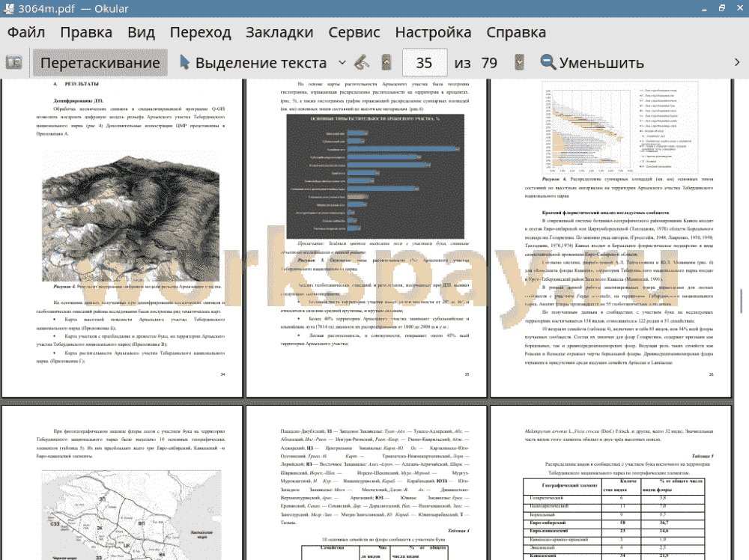749x560 pixels.
Task: Select page 34 with the terrain model
Action: pyautogui.click(x=122, y=238)
